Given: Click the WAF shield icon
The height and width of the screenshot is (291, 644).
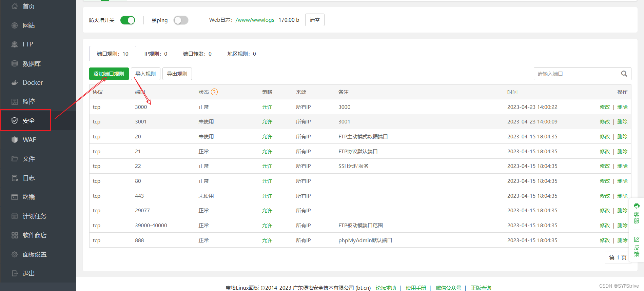Looking at the screenshot, I should 15,140.
